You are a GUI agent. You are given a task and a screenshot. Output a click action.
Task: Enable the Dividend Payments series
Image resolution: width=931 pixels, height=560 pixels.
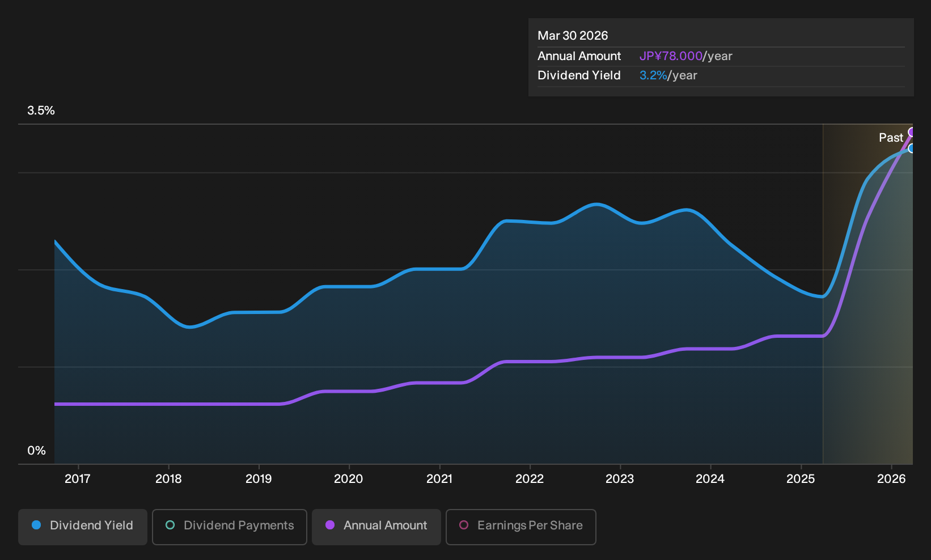point(230,527)
